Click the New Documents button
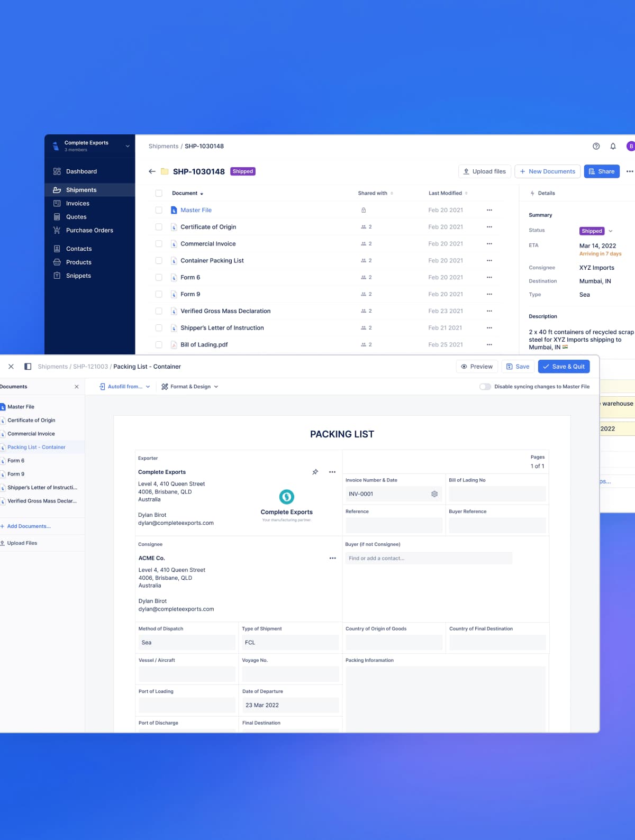This screenshot has height=840, width=635. pos(547,171)
